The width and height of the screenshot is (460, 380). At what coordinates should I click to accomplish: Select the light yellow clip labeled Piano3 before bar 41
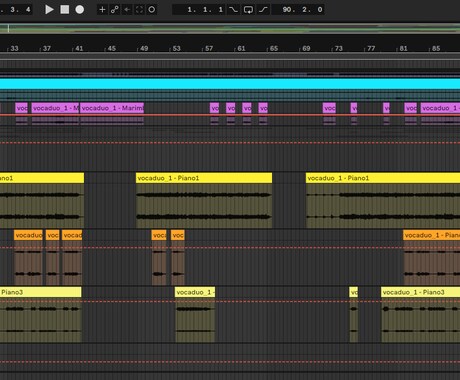(40, 292)
